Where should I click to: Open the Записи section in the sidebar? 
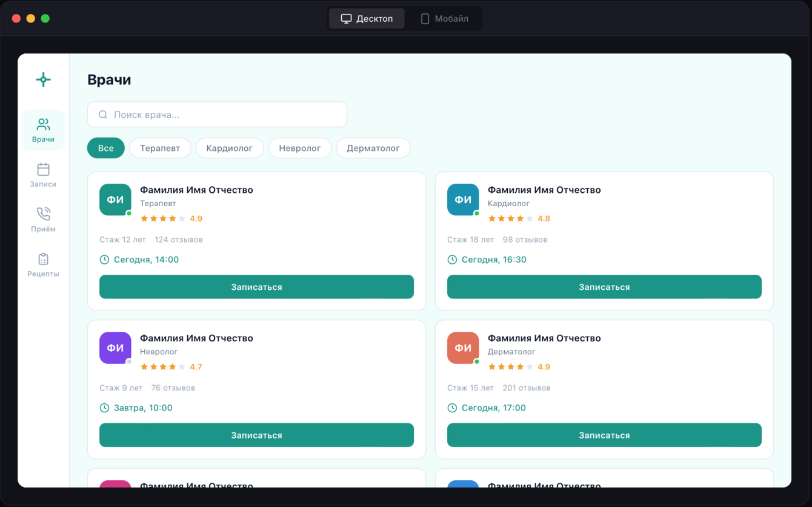point(43,175)
